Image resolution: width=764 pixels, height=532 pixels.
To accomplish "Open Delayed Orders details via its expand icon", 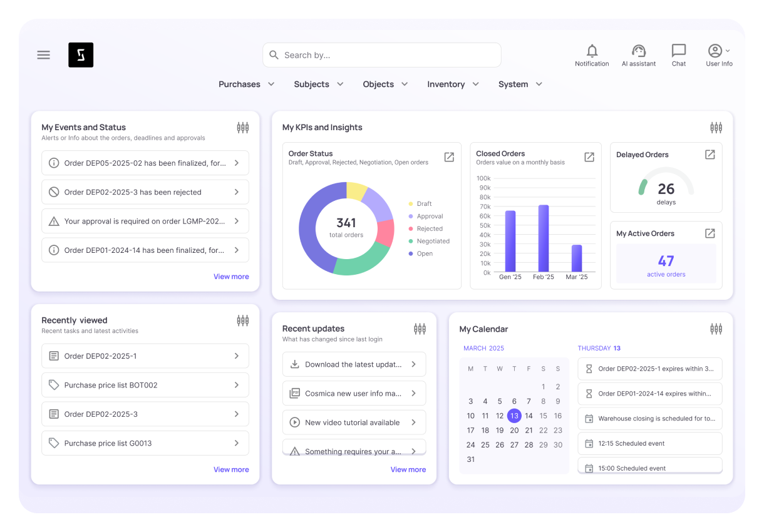I will coord(710,155).
